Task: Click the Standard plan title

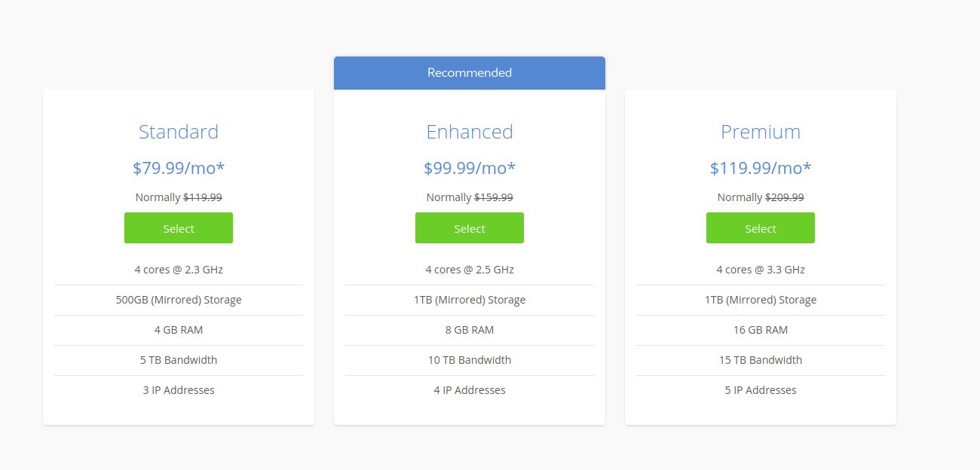Action: (179, 131)
